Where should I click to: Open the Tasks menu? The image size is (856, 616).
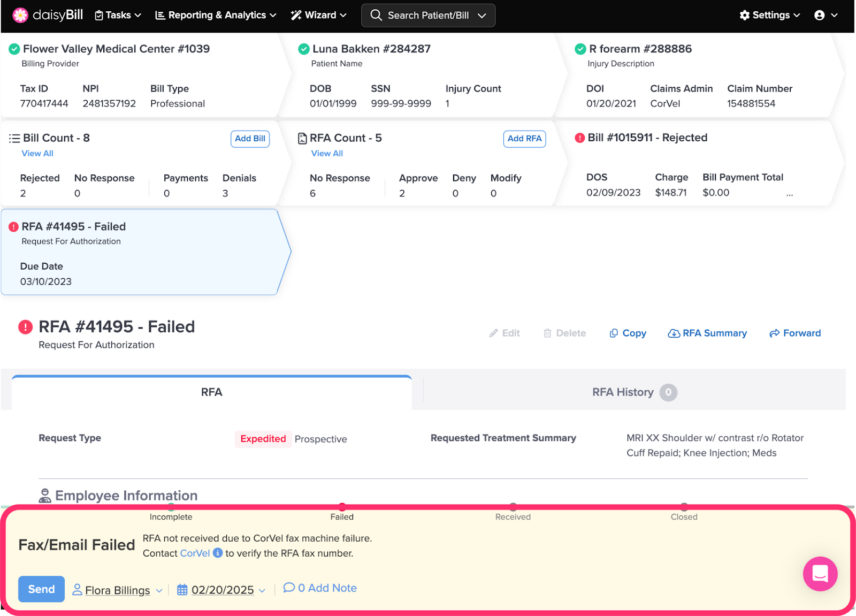pyautogui.click(x=118, y=15)
